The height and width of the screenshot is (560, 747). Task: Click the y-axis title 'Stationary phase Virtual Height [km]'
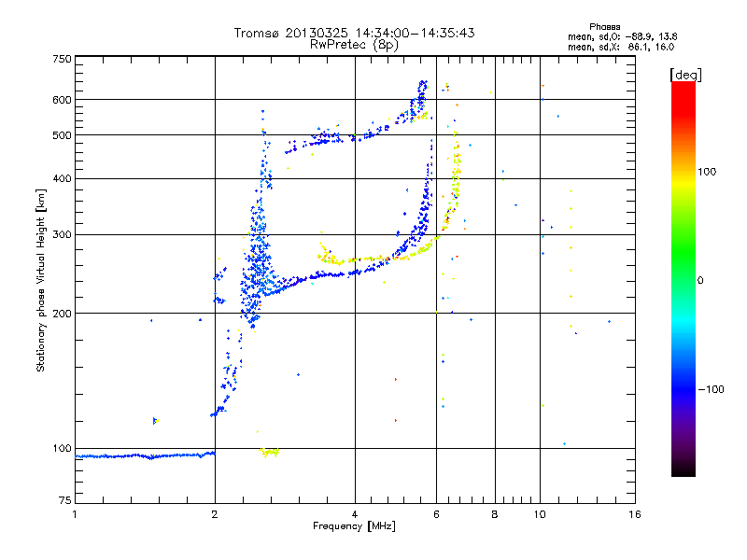[41, 280]
